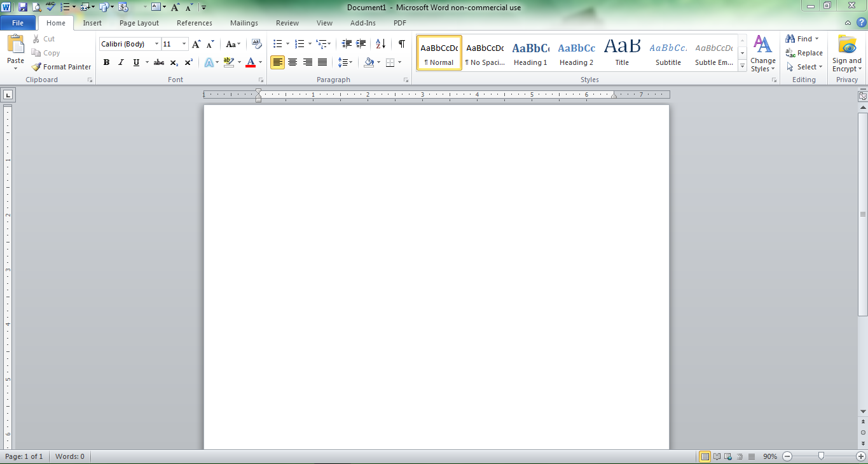868x464 pixels.
Task: Center align the paragraph
Action: click(x=293, y=62)
